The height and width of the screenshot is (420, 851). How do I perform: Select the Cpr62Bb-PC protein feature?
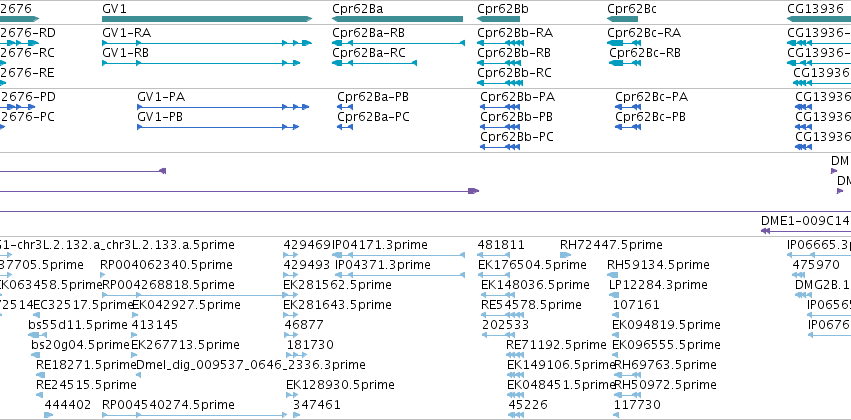click(500, 147)
